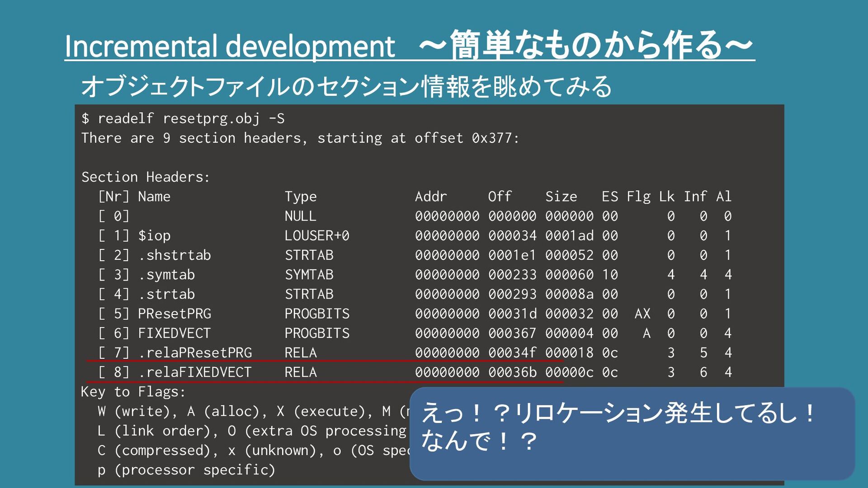Select the FIXEDVECT section name
The width and height of the screenshot is (868, 488).
click(174, 333)
